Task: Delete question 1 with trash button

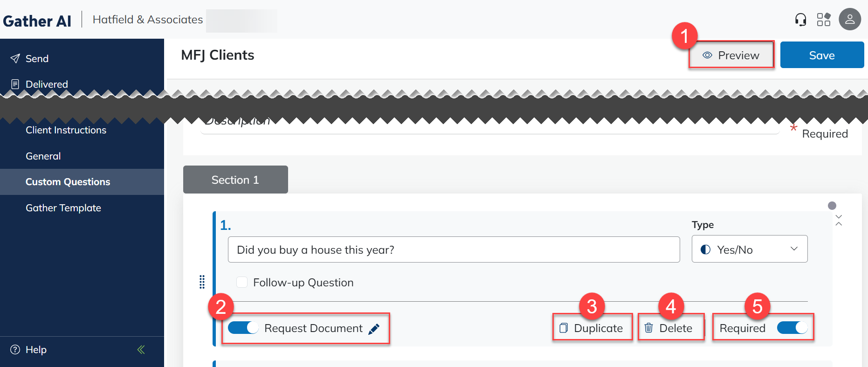Action: pos(670,328)
